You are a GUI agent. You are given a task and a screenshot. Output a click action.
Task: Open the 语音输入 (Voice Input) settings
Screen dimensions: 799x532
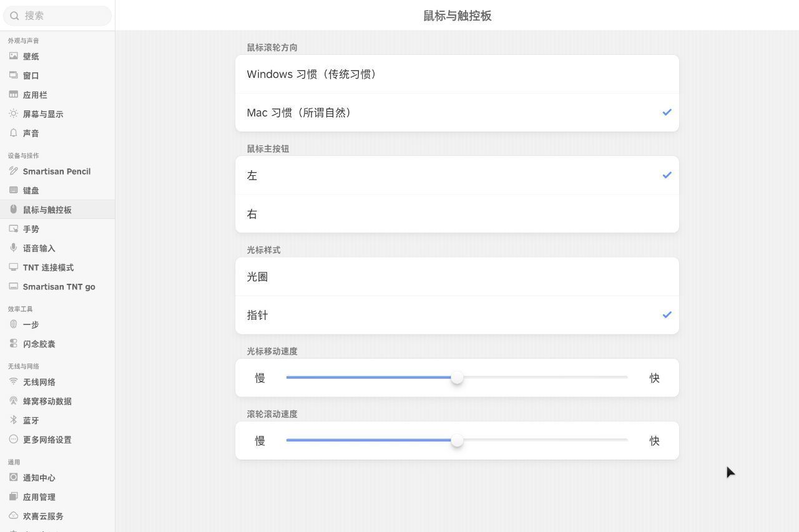39,248
